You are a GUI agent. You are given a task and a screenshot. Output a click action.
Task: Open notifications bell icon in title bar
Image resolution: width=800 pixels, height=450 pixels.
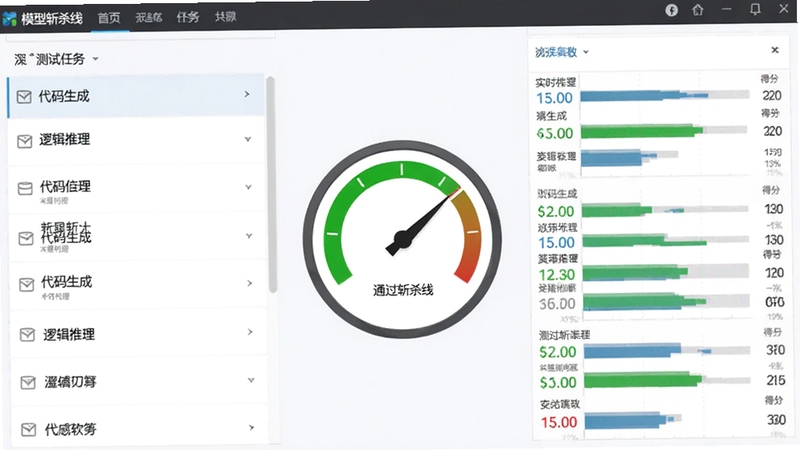755,9
